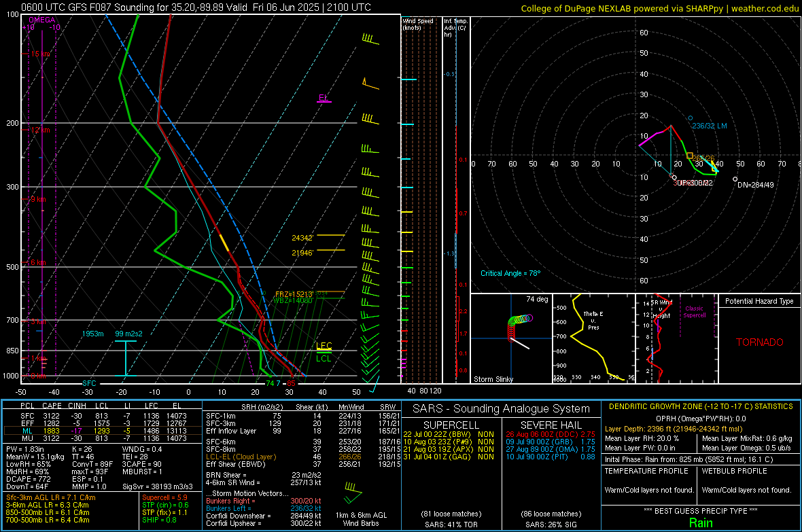The width and height of the screenshot is (802, 532).
Task: Click the 236/32 LM circle marker on hodograph
Action: tap(690, 118)
